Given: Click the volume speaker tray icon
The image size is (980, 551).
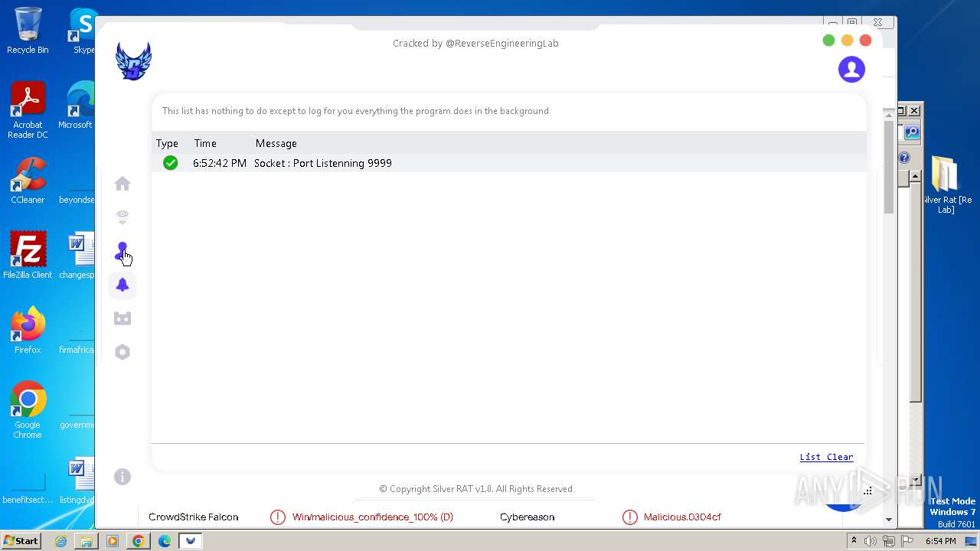Looking at the screenshot, I should [x=871, y=541].
